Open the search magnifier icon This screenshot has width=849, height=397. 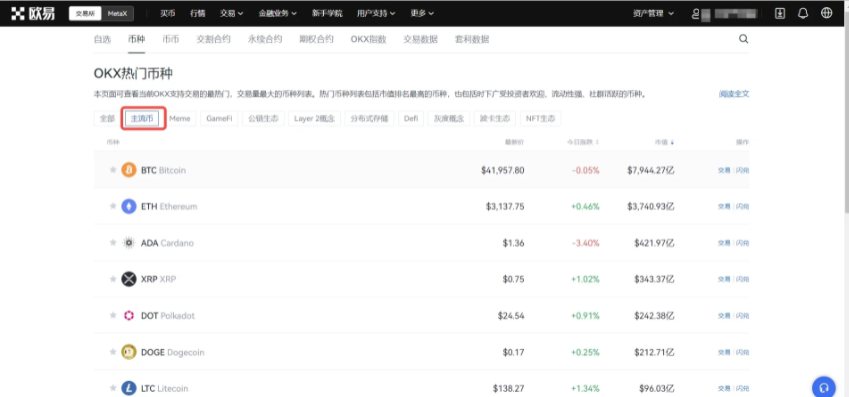[x=743, y=39]
